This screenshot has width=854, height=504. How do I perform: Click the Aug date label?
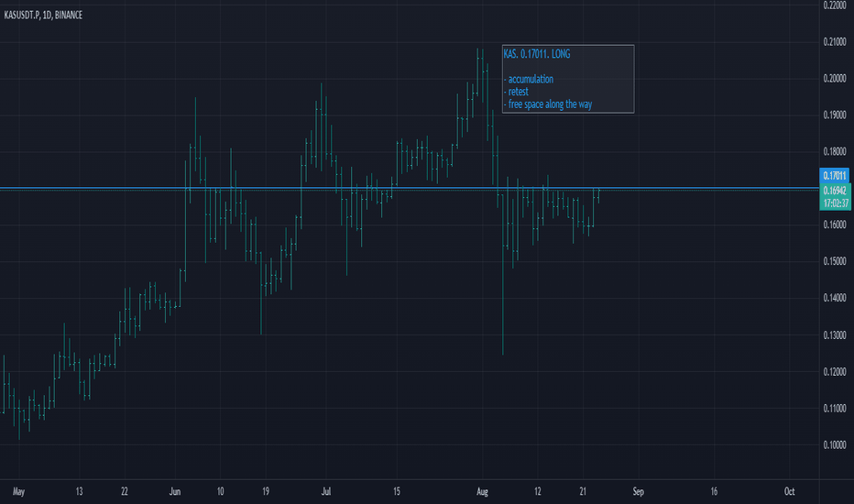tap(482, 491)
